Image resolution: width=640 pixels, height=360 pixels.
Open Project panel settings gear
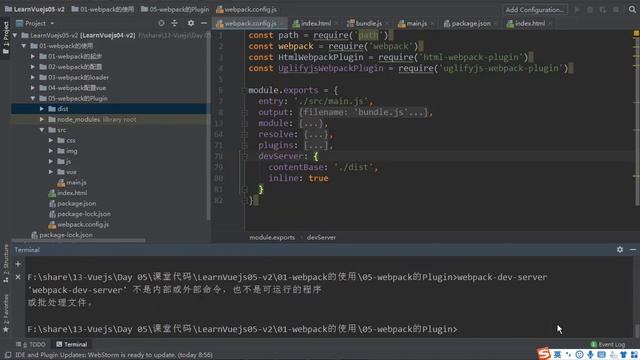point(191,23)
